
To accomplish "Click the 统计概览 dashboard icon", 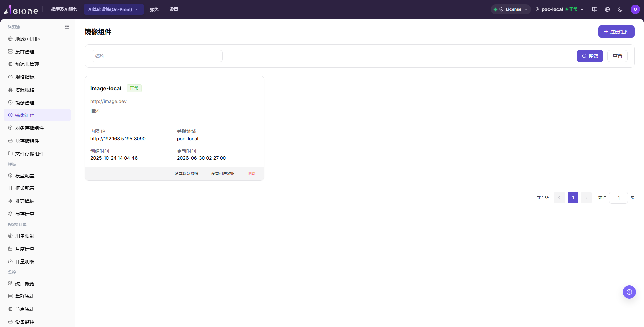I will tap(10, 284).
